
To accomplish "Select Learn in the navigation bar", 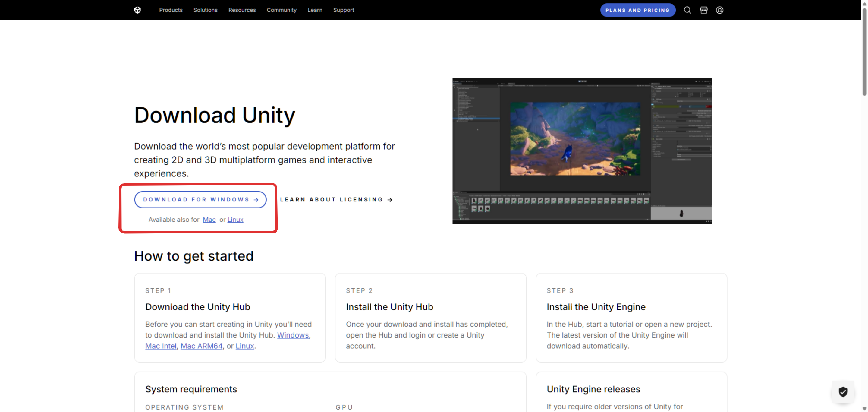I will pos(315,10).
